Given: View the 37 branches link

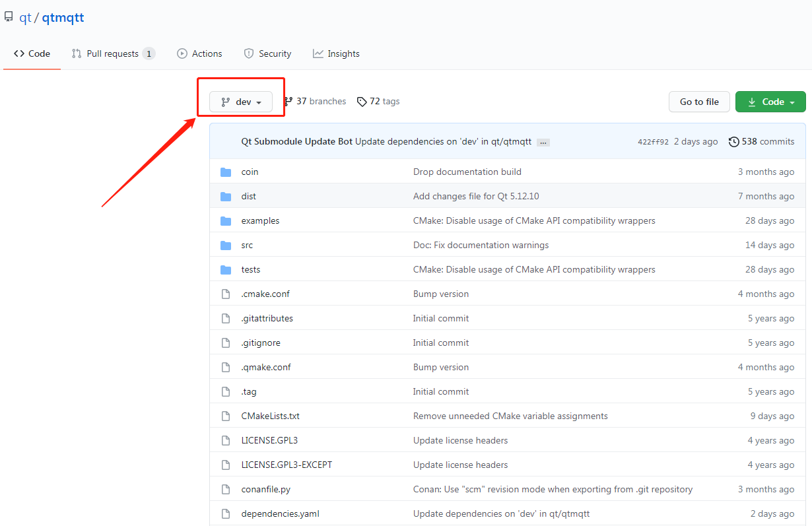Looking at the screenshot, I should coord(315,102).
